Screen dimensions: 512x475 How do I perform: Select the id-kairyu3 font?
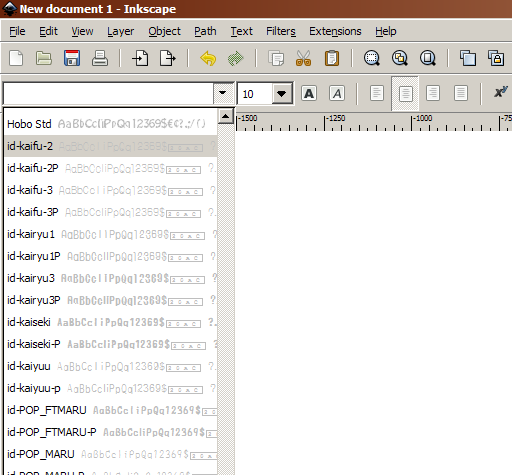111,278
